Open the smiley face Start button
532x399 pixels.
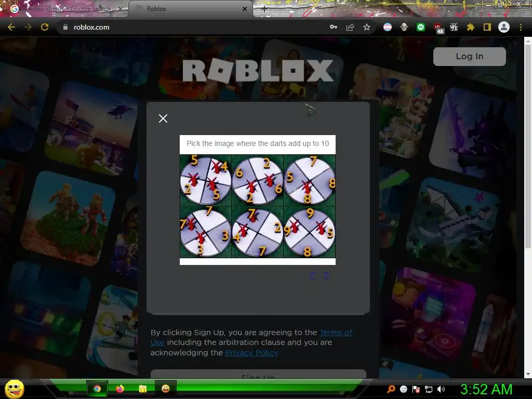(x=14, y=389)
